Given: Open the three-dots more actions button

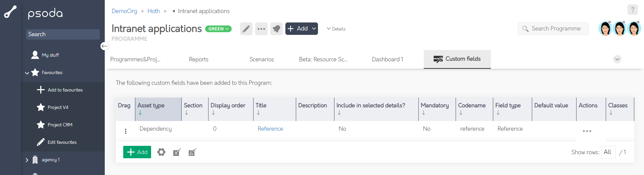Looking at the screenshot, I should tap(261, 29).
